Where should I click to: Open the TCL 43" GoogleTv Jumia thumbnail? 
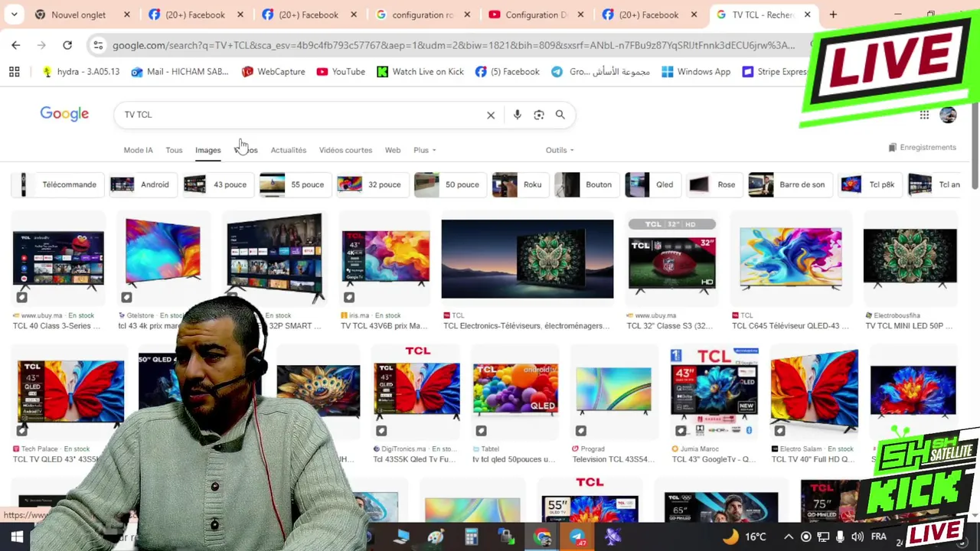pos(714,392)
